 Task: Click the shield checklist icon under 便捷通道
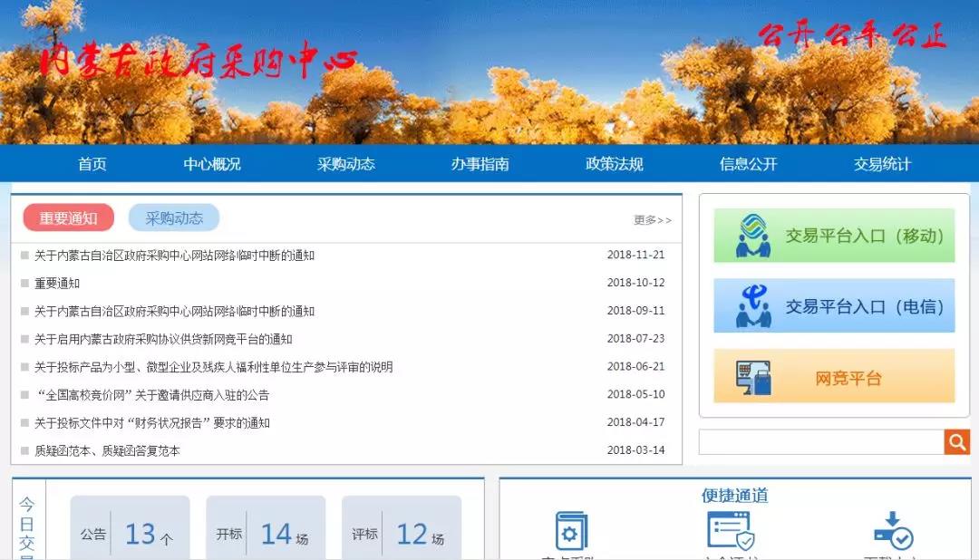pos(732,531)
